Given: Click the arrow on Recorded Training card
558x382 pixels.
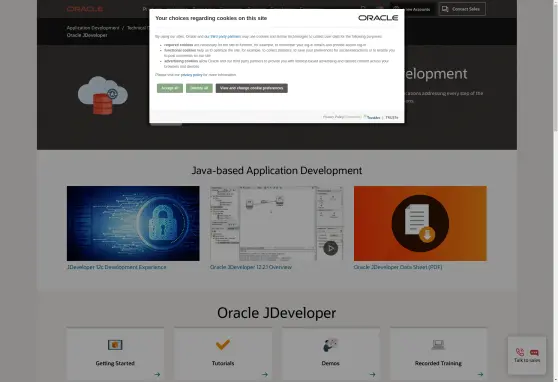Looking at the screenshot, I should 480,374.
